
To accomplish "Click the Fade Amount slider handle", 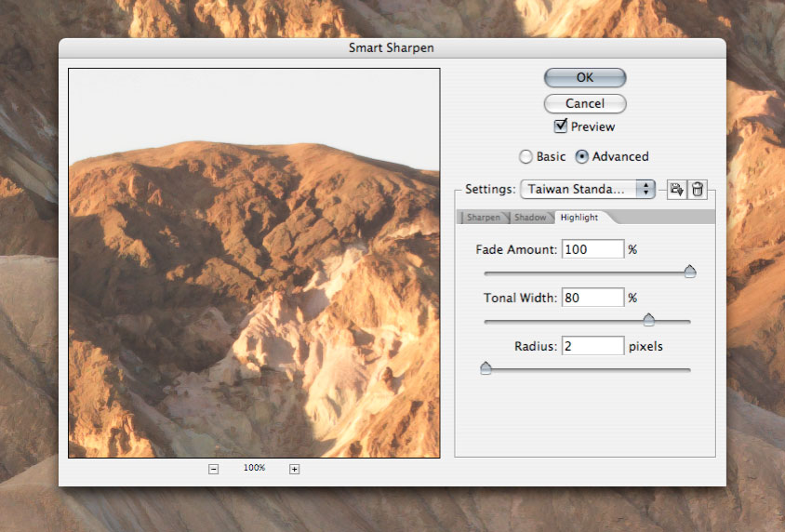I will [x=690, y=272].
